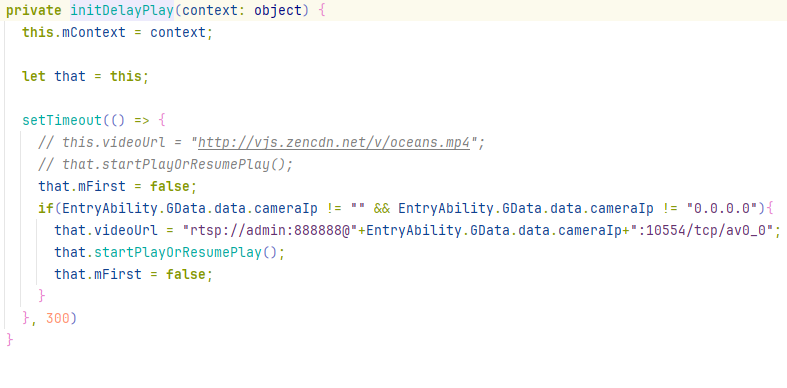This screenshot has height=388, width=787.
Task: Click the let that = this statement
Action: pos(85,77)
